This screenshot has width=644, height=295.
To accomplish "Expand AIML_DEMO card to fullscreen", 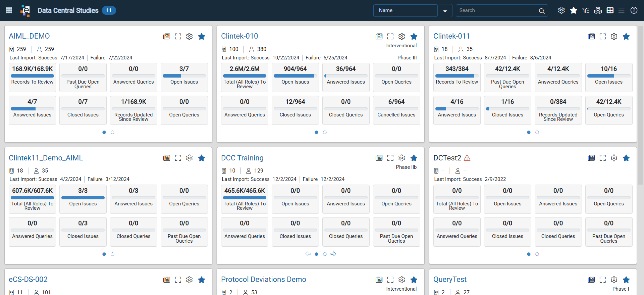I will coord(178,36).
